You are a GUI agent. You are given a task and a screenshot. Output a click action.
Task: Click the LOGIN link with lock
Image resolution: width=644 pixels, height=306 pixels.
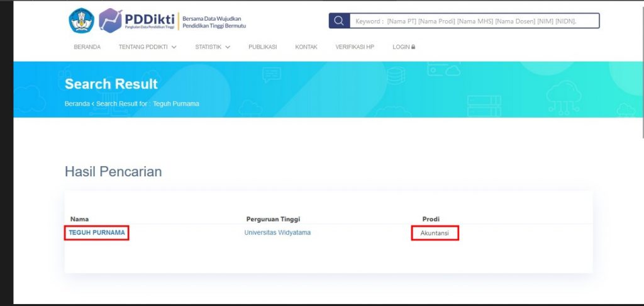404,47
